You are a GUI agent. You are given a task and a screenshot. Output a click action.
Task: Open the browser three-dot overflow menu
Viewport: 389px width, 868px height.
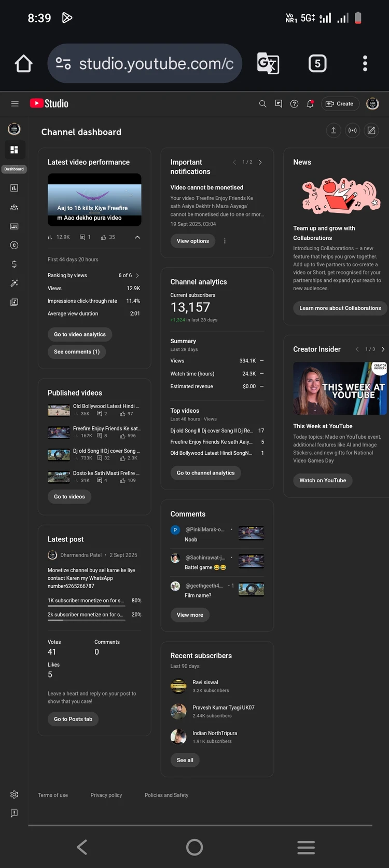coord(365,63)
